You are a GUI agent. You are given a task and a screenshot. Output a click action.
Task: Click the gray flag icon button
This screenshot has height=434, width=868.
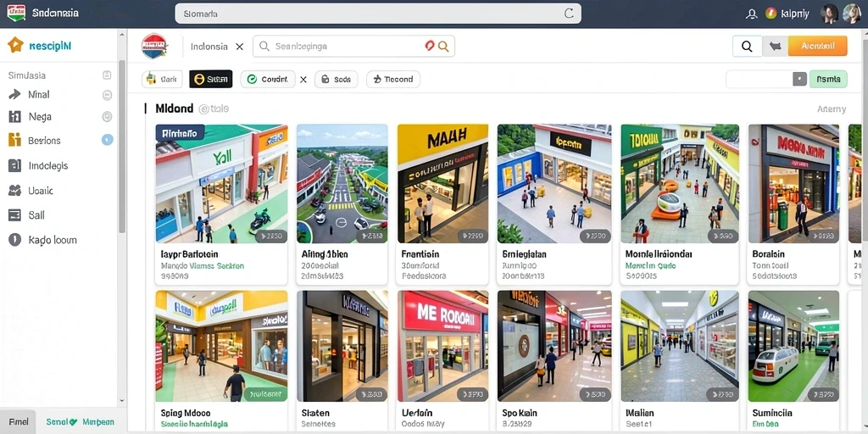(775, 47)
